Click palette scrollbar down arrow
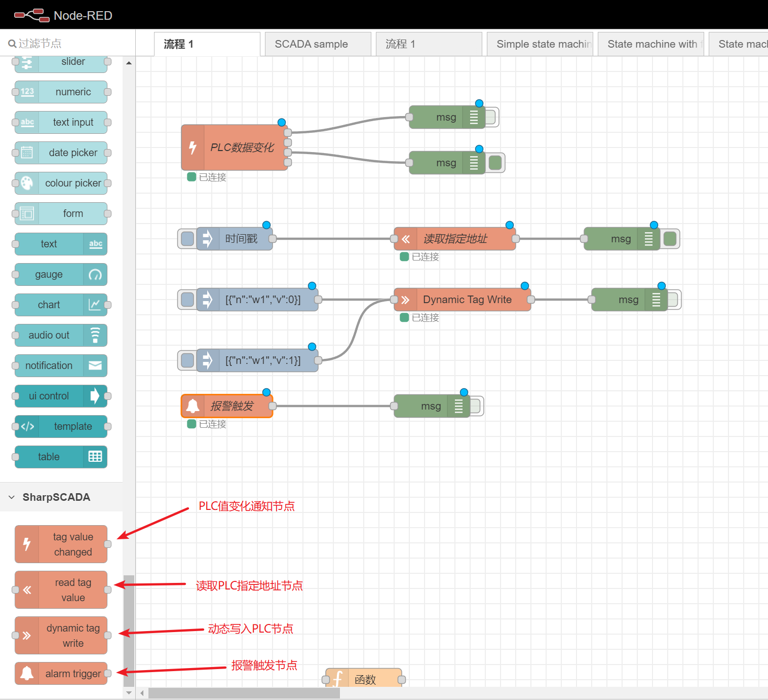768x700 pixels. click(x=129, y=693)
